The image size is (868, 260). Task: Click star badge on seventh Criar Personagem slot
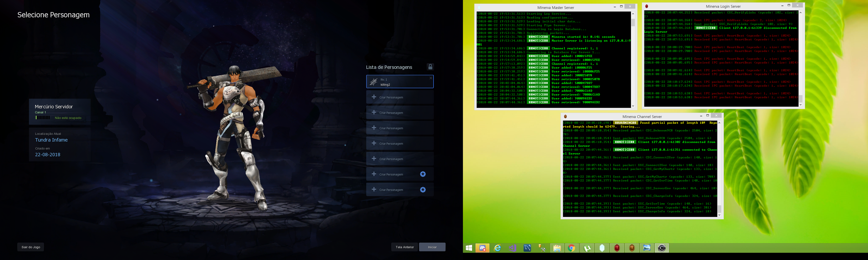click(422, 174)
